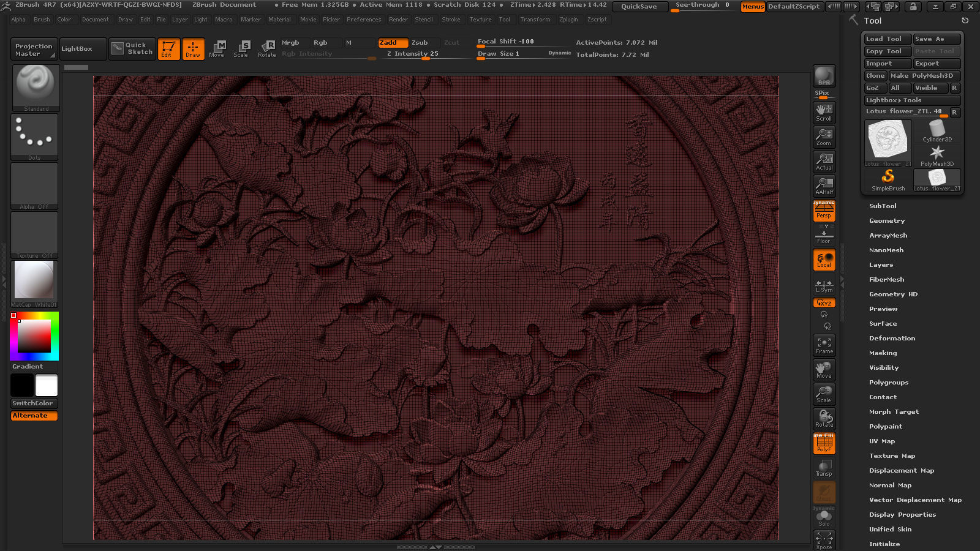The image size is (980, 551).
Task: Expand the Displacement Map section
Action: [902, 471]
